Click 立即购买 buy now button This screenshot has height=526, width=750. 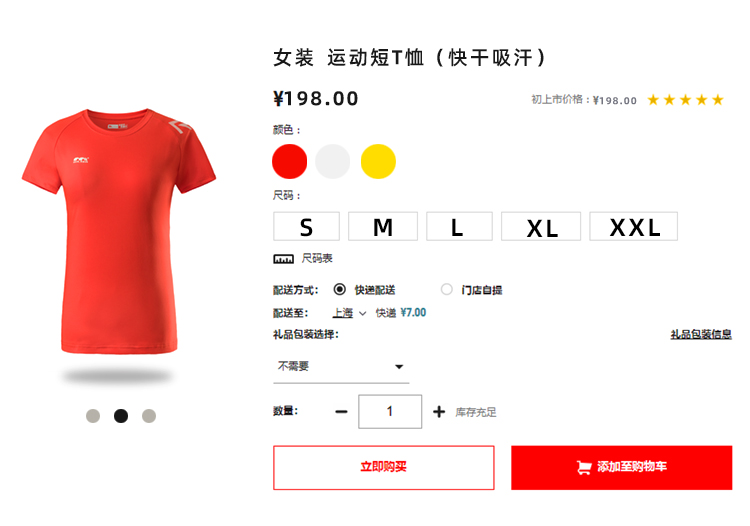click(384, 468)
